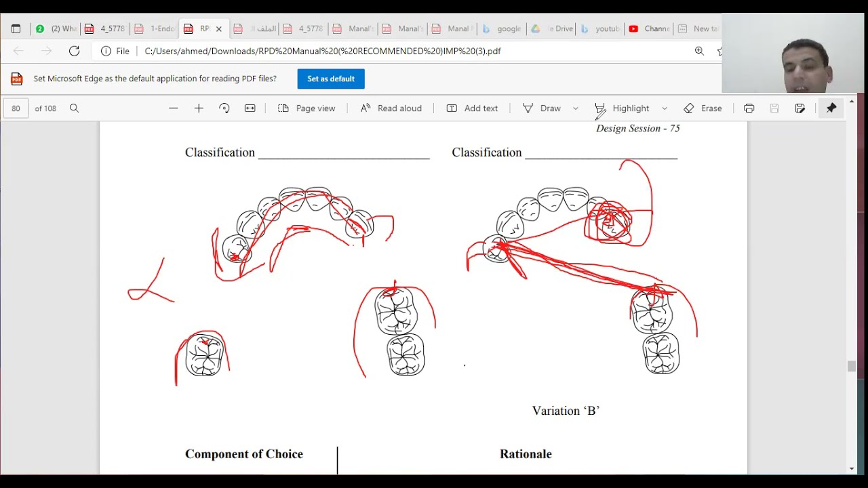Save a copy with the Save as icon

click(x=800, y=108)
